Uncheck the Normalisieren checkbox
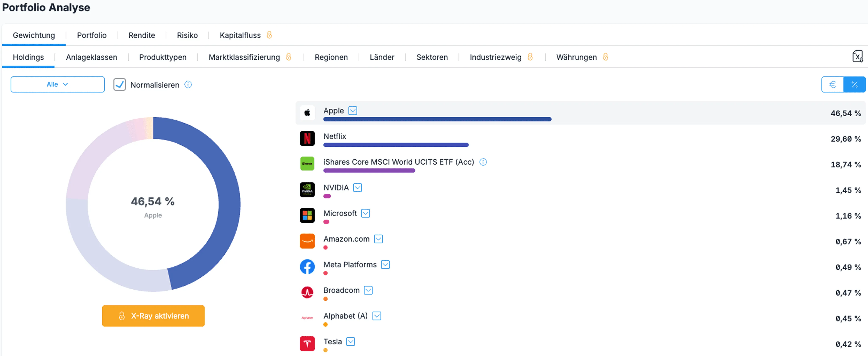The image size is (868, 356). pos(120,85)
